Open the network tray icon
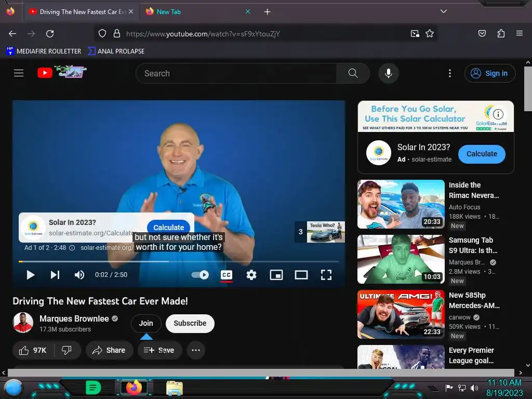Image resolution: width=532 pixels, height=399 pixels. pyautogui.click(x=462, y=388)
